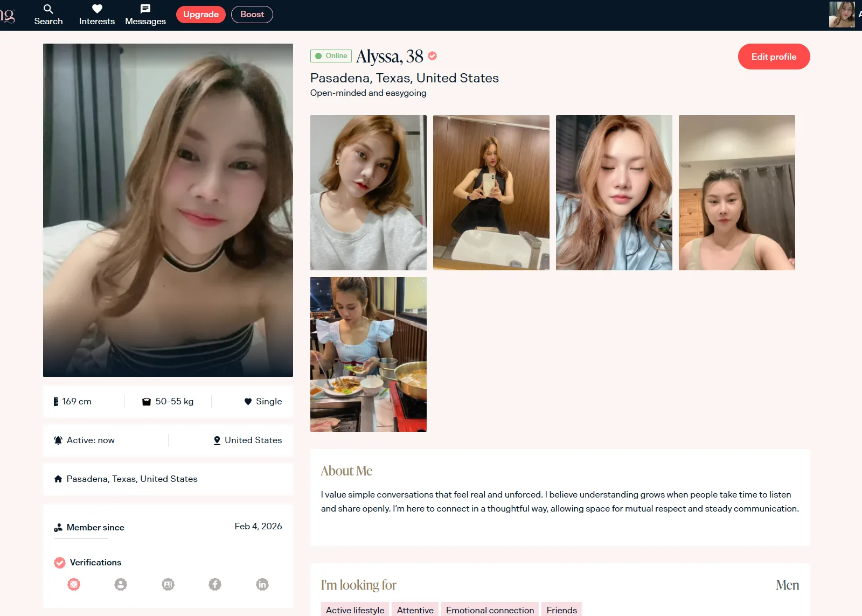The height and width of the screenshot is (616, 862).
Task: Select the Active lifestyle tag
Action: click(355, 610)
